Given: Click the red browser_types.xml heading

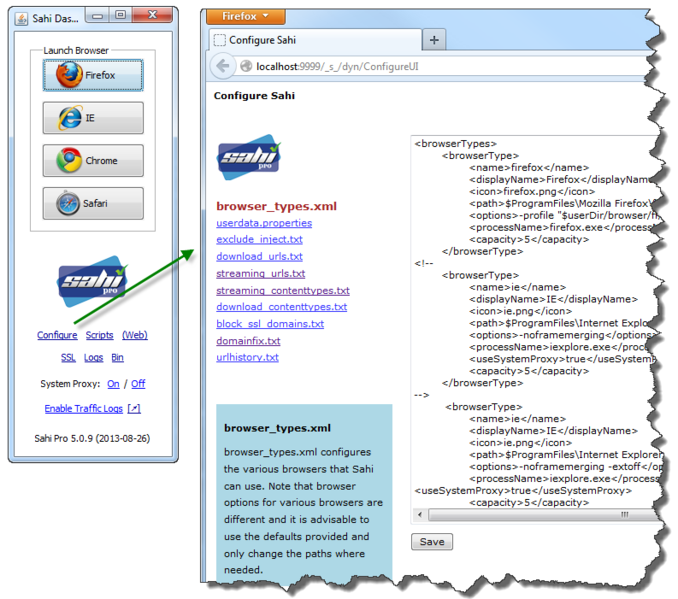Looking at the screenshot, I should point(277,206).
